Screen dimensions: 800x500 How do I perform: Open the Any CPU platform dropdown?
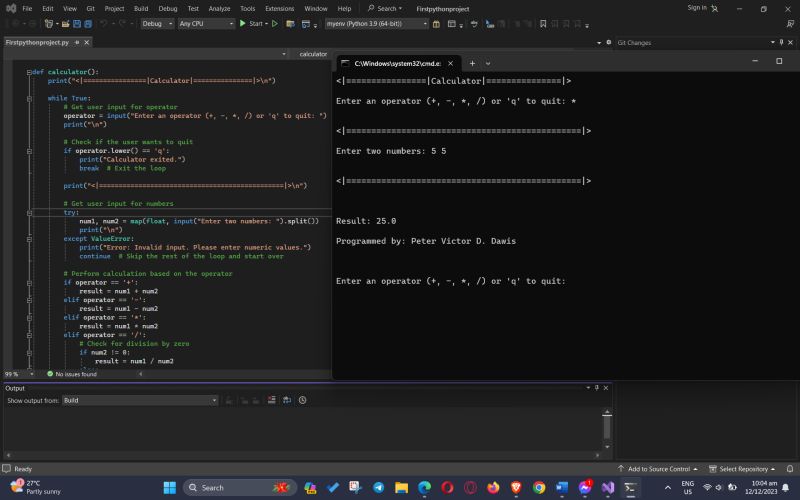click(206, 23)
